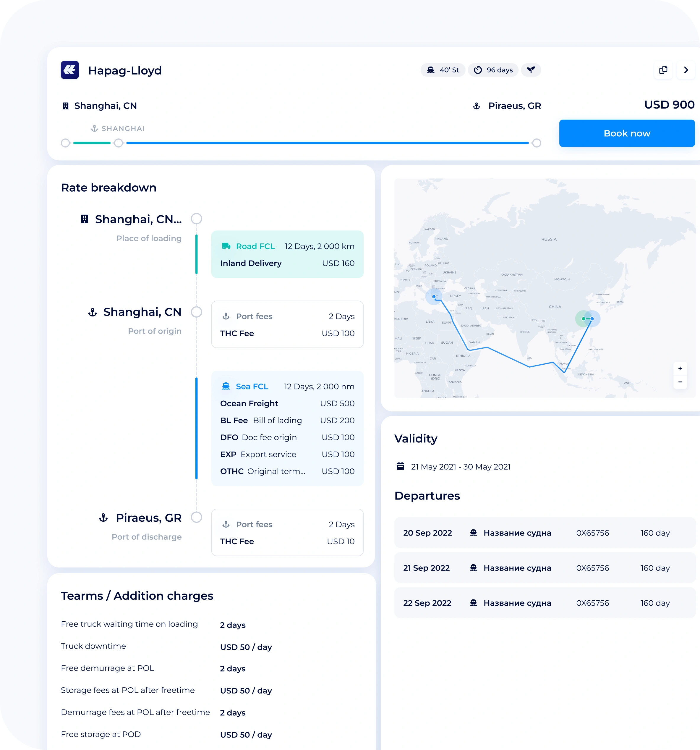Click building icon next to Shanghai, CN... breakdown
The width and height of the screenshot is (700, 750).
point(85,219)
